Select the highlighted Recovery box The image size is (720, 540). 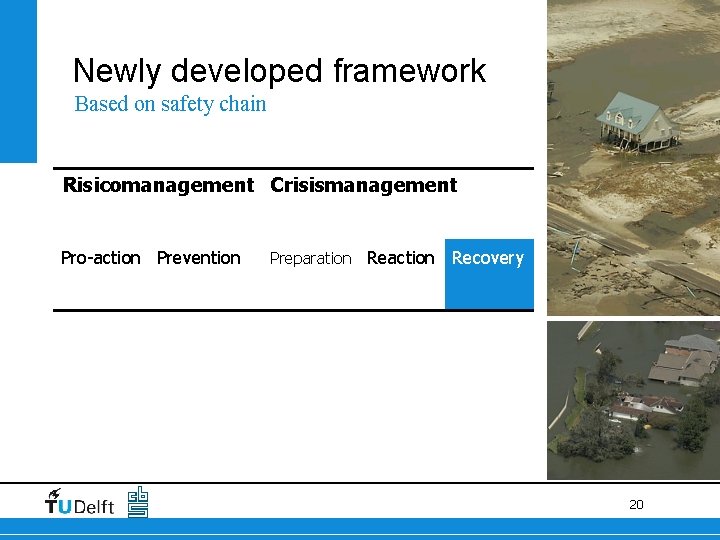489,274
